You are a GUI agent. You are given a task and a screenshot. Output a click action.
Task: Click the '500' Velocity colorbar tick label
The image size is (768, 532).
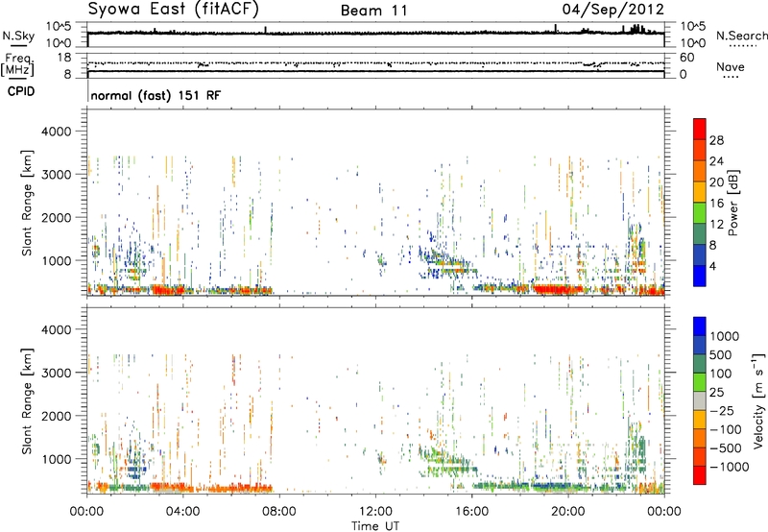point(721,354)
